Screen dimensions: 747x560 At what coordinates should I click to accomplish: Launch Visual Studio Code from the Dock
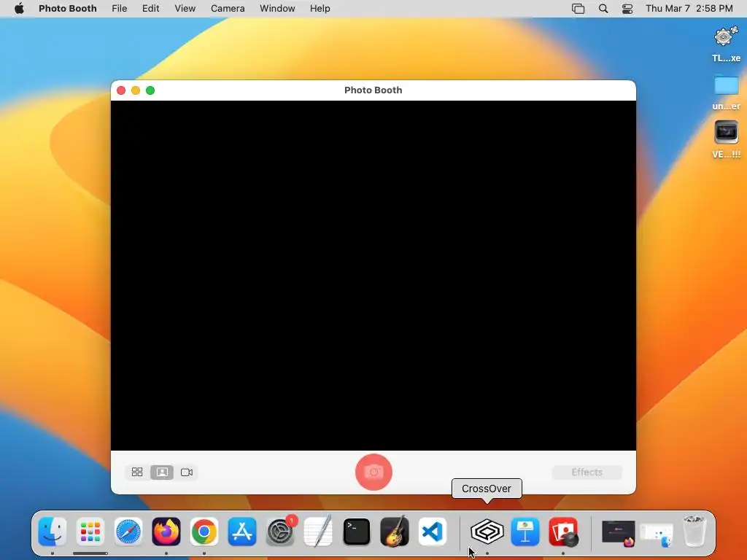[433, 532]
